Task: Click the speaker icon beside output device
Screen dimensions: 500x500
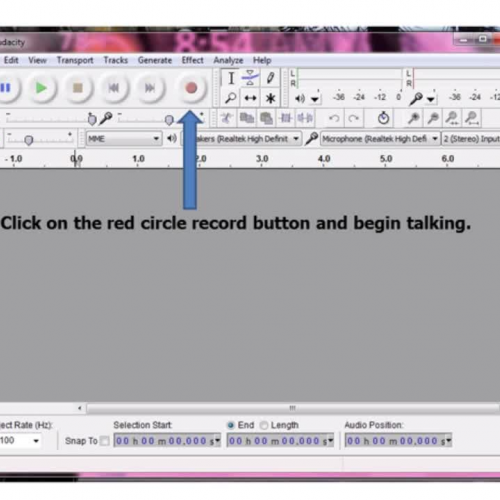Action: click(172, 138)
